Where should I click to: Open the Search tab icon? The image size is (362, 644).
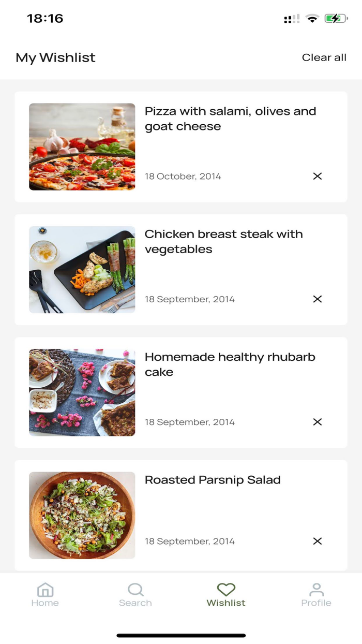pos(135,589)
